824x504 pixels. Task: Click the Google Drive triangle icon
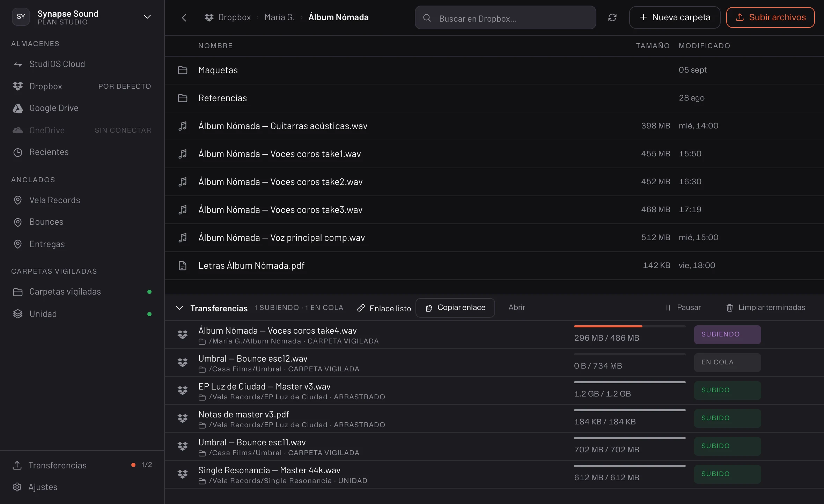point(18,109)
